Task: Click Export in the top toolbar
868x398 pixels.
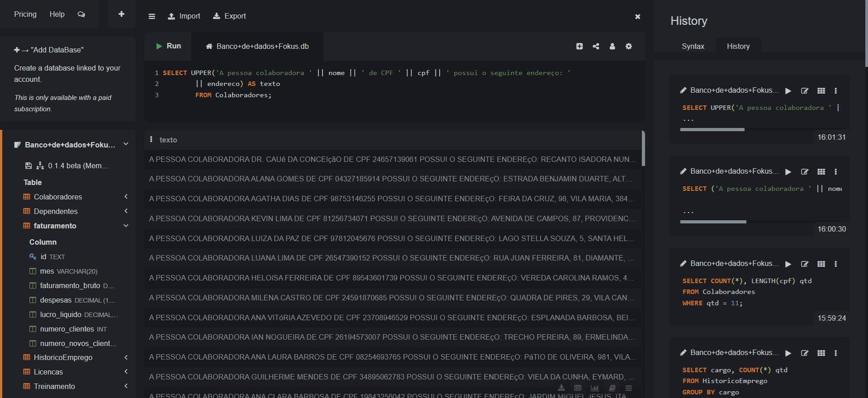Action: pyautogui.click(x=230, y=16)
